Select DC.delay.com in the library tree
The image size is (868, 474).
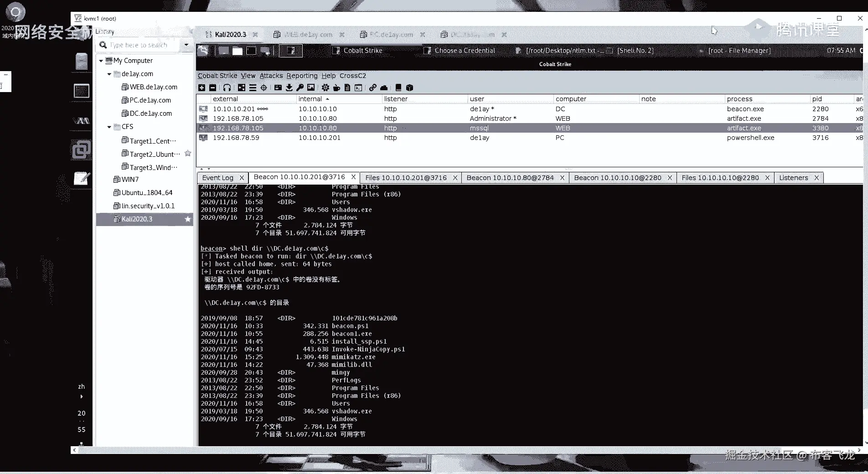coord(147,113)
